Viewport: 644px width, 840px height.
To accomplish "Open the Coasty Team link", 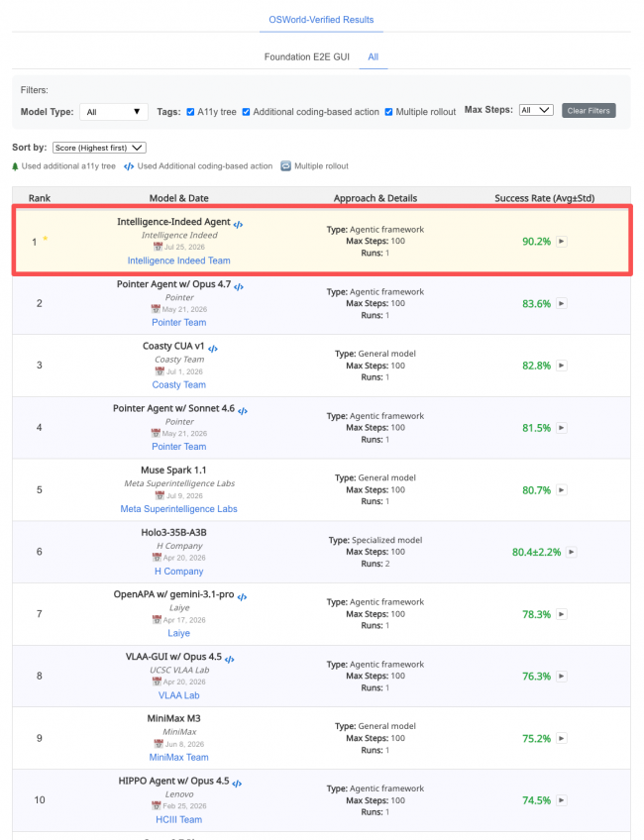I will point(179,384).
